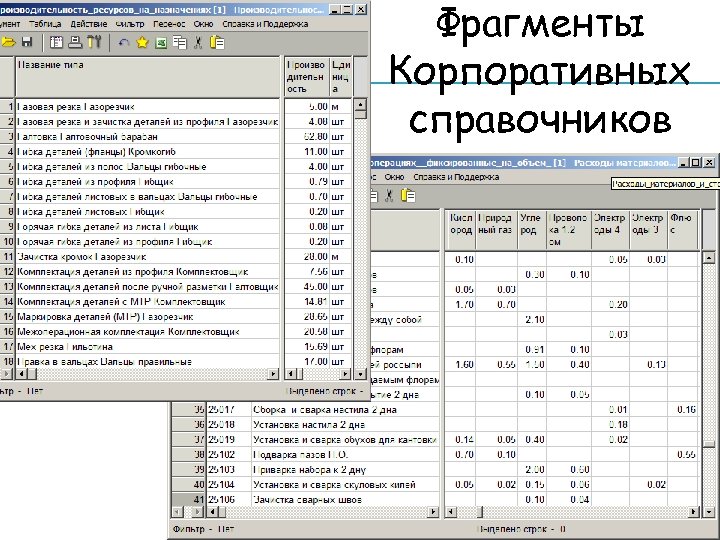Select row Газовая резка Газорезчик
This screenshot has height=540, width=720.
[x=147, y=107]
